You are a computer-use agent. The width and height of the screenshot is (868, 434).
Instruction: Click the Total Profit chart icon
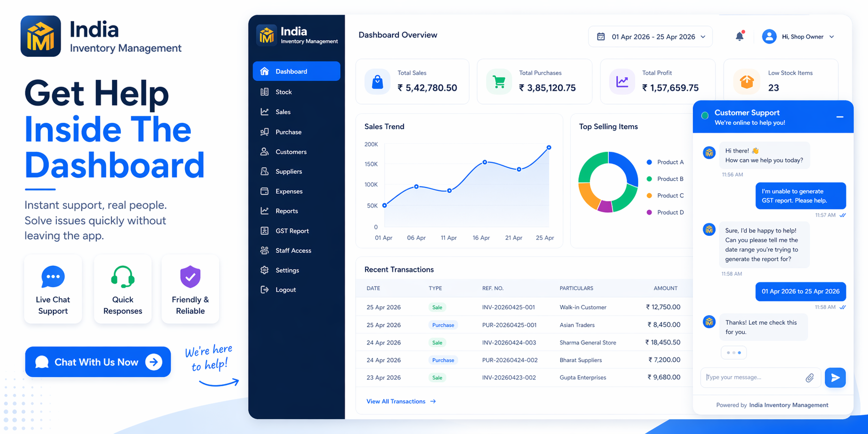(x=622, y=82)
